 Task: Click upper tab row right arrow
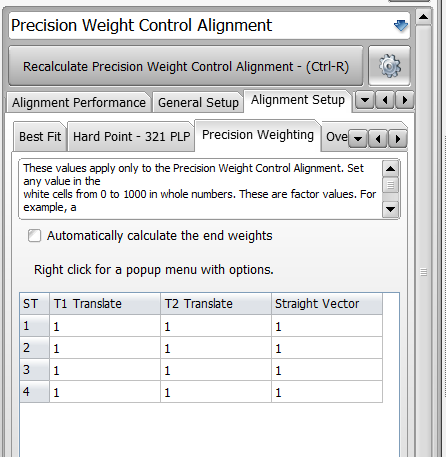(x=404, y=100)
